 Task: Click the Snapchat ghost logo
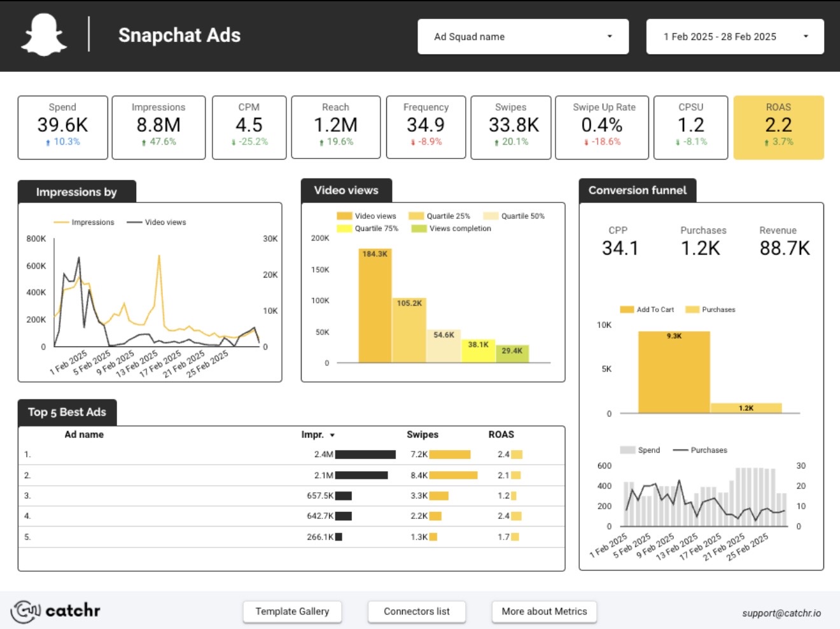[44, 35]
